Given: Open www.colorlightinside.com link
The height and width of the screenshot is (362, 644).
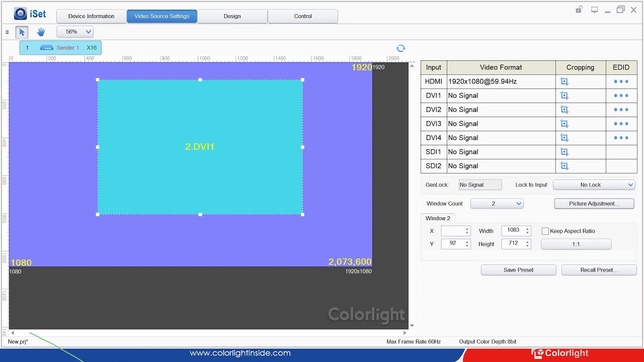Looking at the screenshot, I should coord(240,353).
